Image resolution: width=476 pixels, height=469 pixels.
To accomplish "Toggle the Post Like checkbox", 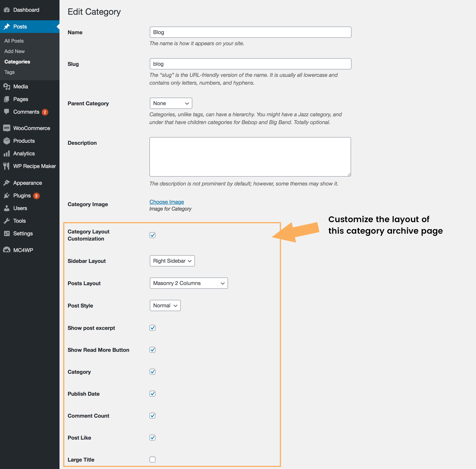I will pos(152,438).
